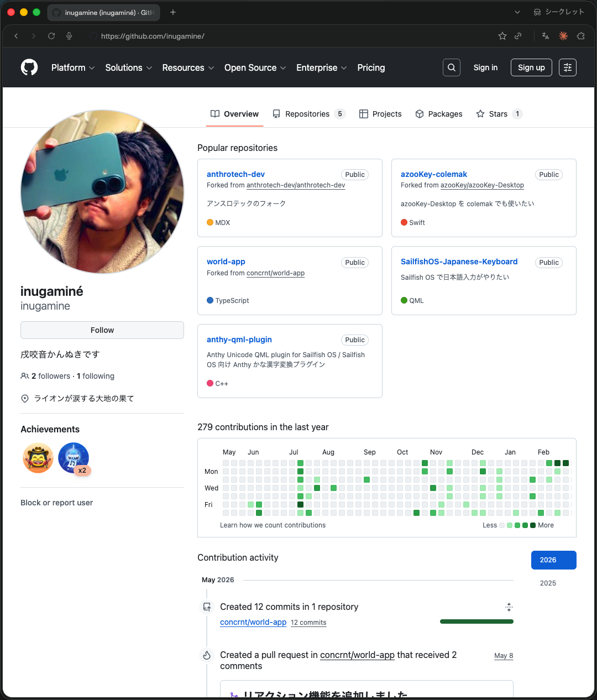
Task: Reload the page
Action: click(51, 36)
